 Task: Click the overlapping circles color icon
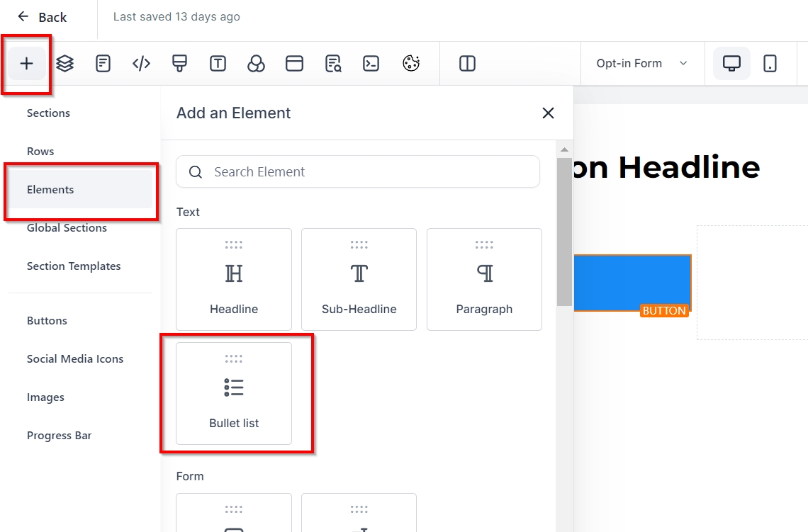(x=256, y=64)
